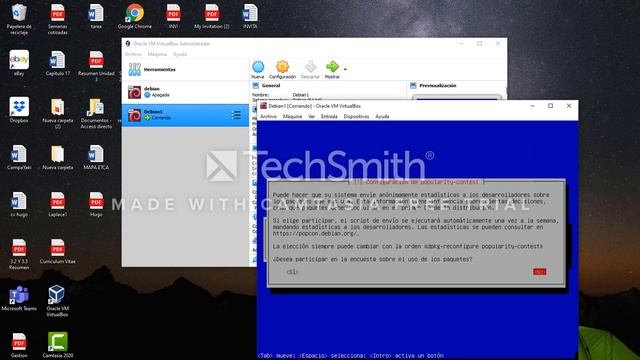Open the Capitulo 17 Word document icon

coord(58,63)
